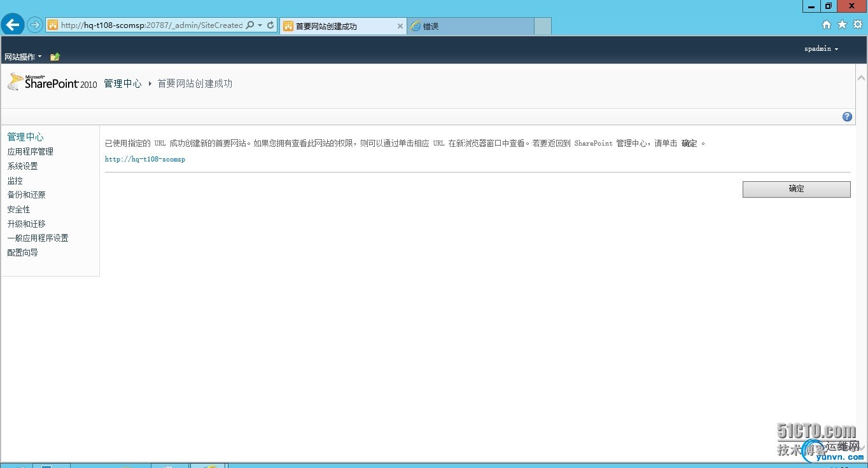This screenshot has width=868, height=468.
Task: Open 一般应用程序设置 in the sidebar
Action: [38, 238]
